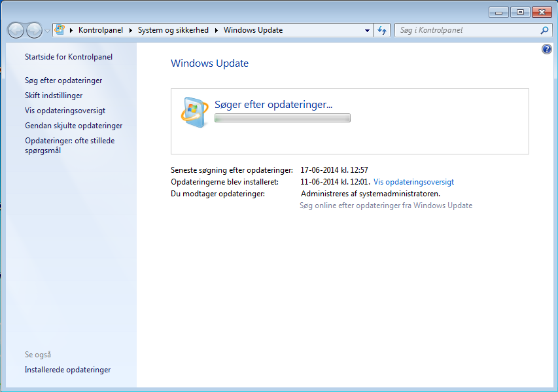Screen dimensions: 558x392
Task: Click the Søger efter opdateringer... heading
Action: tap(273, 105)
